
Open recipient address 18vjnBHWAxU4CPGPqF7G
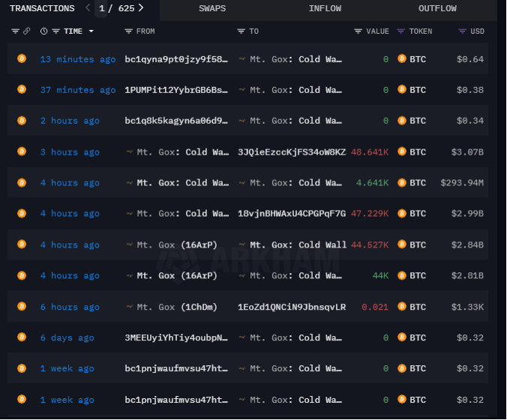coord(292,214)
